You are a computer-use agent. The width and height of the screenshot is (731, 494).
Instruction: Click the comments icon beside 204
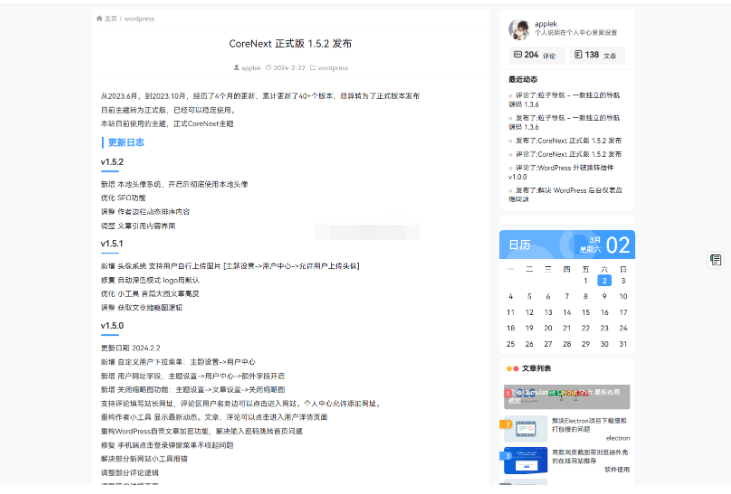517,55
